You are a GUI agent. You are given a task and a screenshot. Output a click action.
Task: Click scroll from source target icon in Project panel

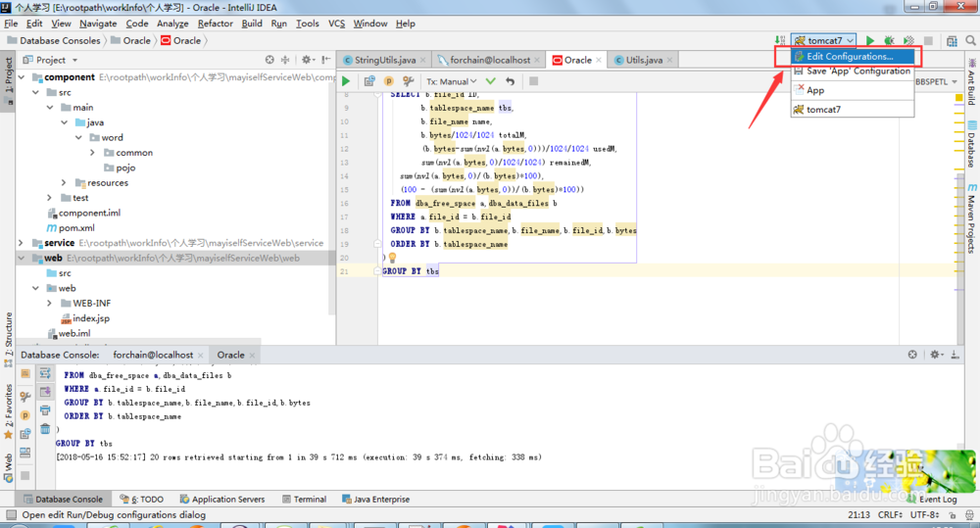pos(269,60)
